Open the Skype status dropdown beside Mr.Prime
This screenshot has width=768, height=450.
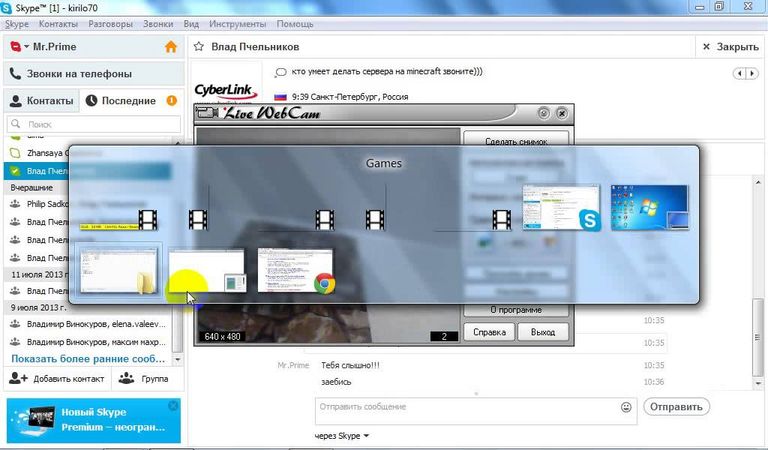click(17, 46)
